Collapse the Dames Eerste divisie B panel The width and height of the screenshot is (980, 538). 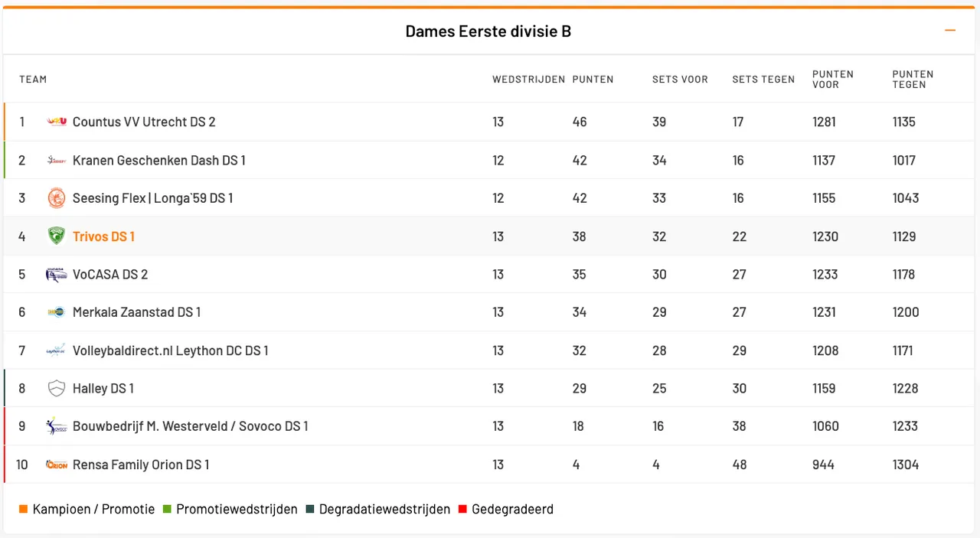[950, 31]
